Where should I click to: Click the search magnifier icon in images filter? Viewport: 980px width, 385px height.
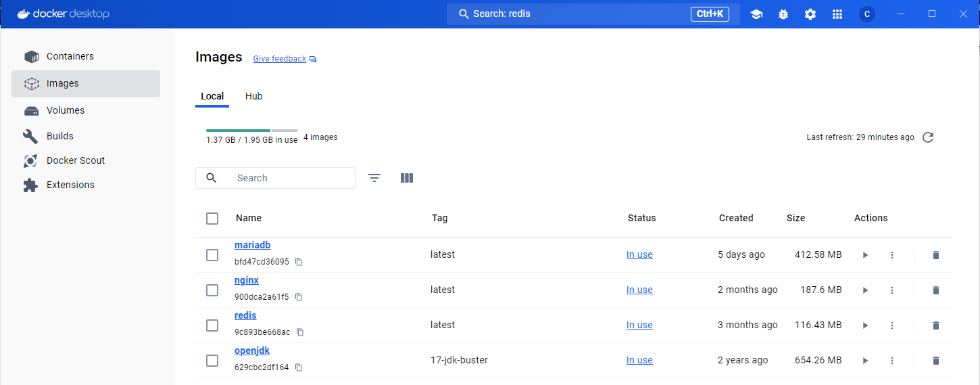pos(212,178)
